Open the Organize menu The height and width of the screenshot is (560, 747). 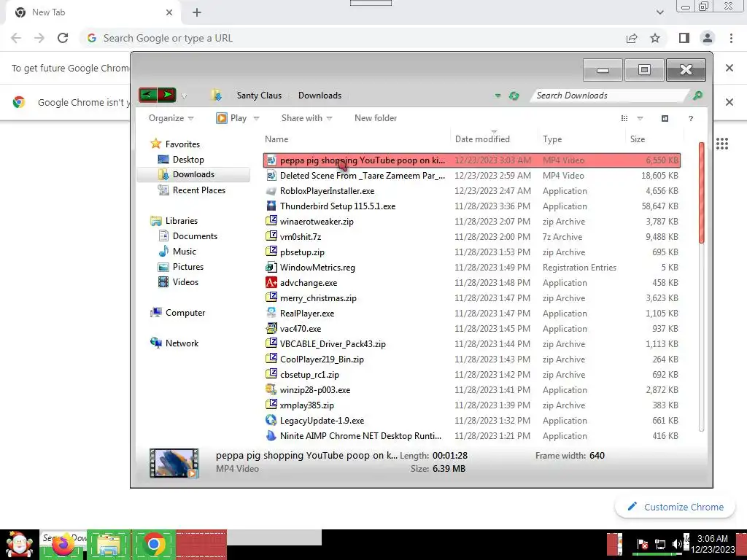coord(171,118)
